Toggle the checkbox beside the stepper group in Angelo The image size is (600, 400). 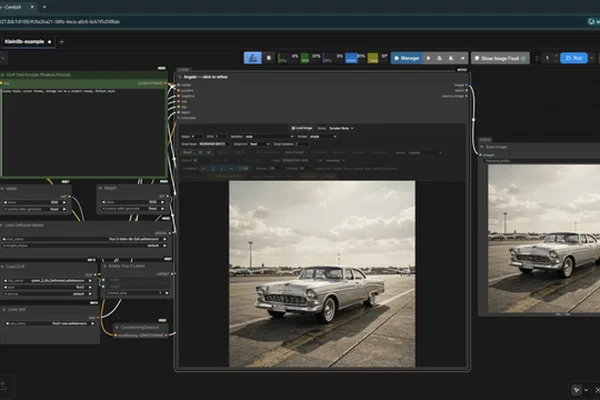click(243, 168)
